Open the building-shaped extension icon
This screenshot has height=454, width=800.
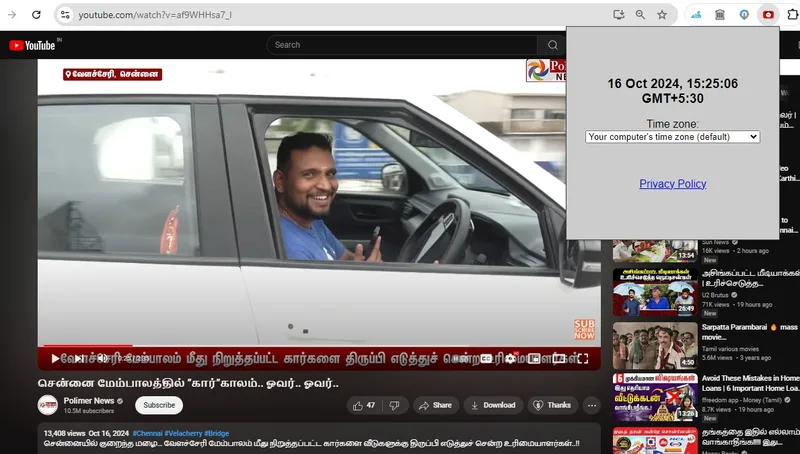720,15
